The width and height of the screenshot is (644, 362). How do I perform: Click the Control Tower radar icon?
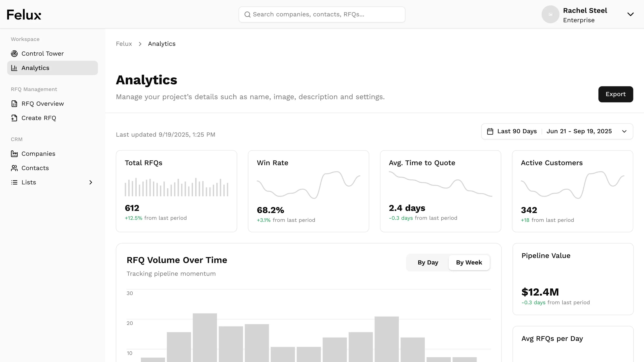14,54
